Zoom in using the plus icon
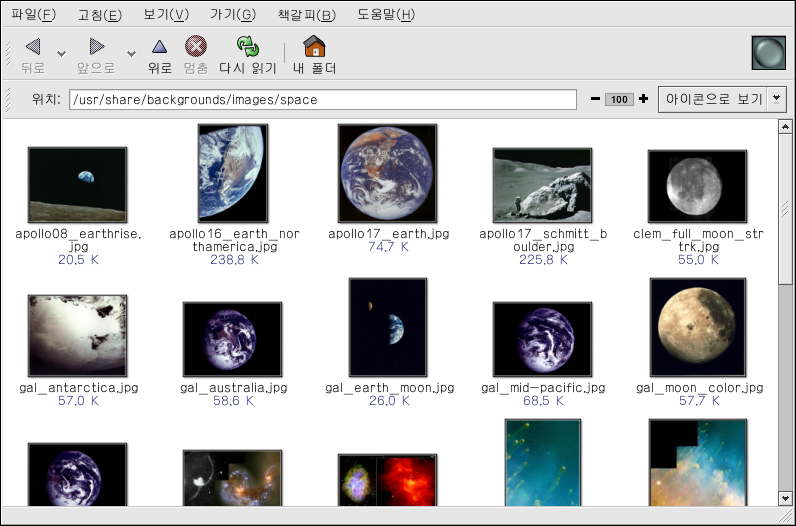Screen dimensions: 796x526 (643, 99)
